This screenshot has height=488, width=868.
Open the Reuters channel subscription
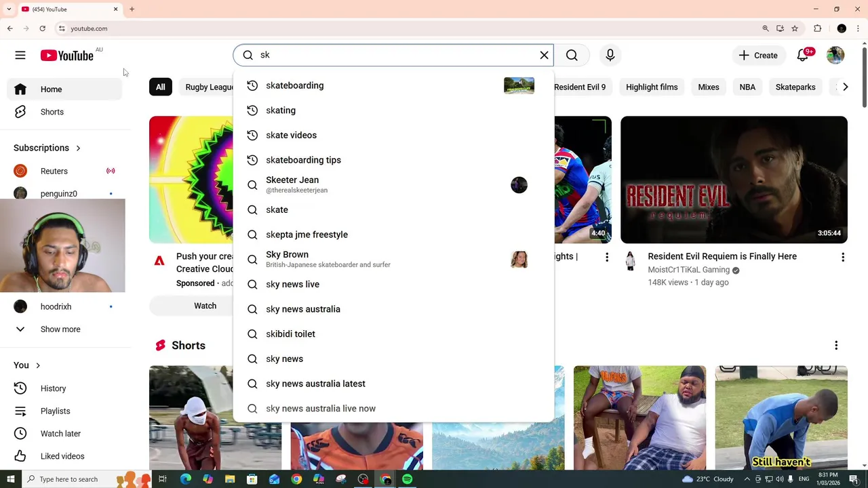[65, 171]
